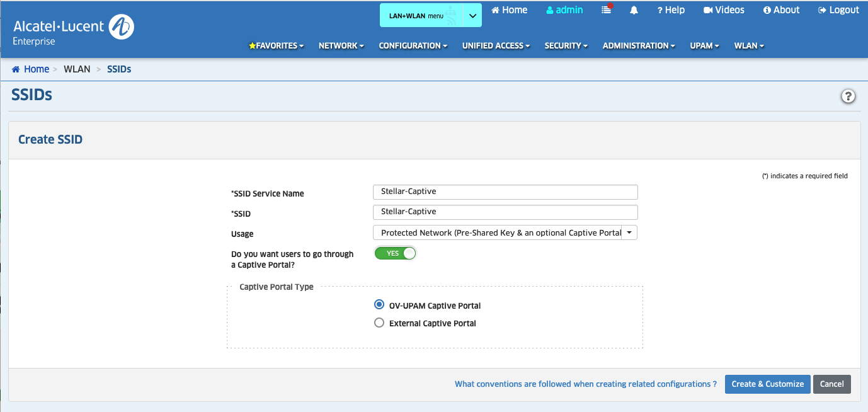Click the Cancel button
The width and height of the screenshot is (868, 412).
831,384
